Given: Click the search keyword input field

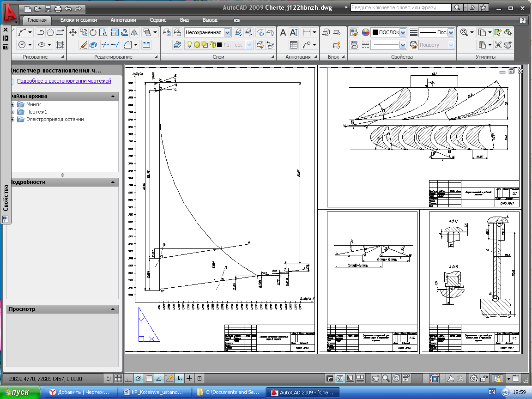Looking at the screenshot, I should pyautogui.click(x=401, y=7).
